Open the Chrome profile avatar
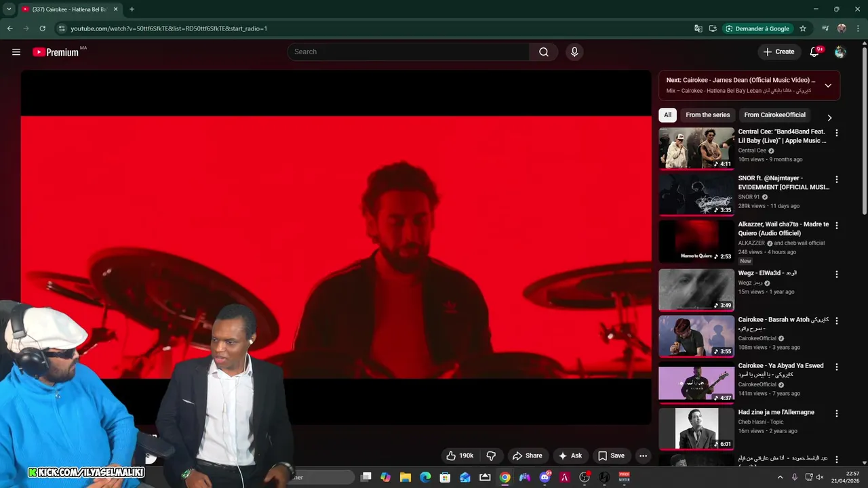Screen dimensions: 868x488 point(842,28)
